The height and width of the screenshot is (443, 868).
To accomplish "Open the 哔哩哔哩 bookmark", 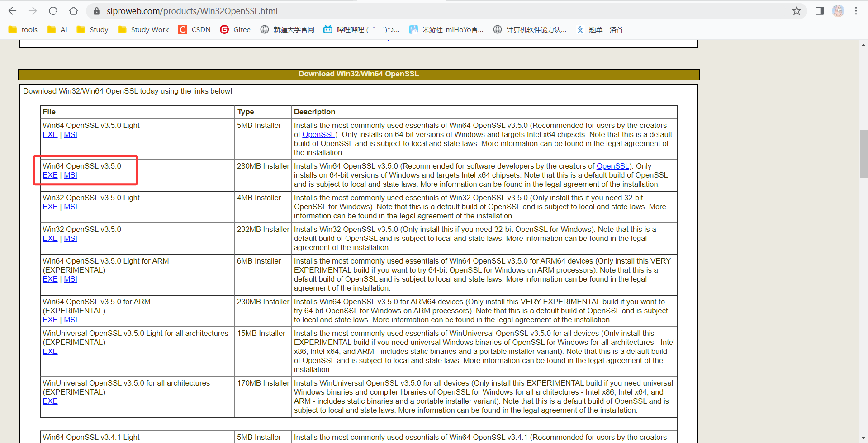I will click(x=361, y=29).
